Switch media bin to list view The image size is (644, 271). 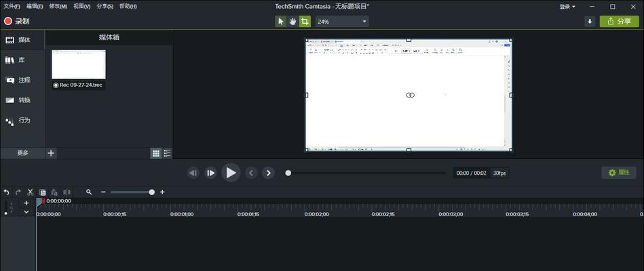pos(167,154)
